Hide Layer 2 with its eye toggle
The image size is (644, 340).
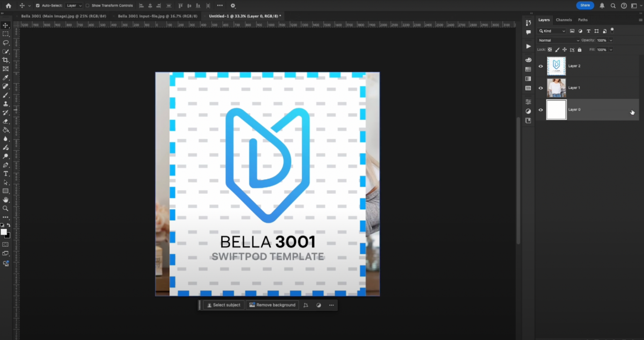coord(541,66)
